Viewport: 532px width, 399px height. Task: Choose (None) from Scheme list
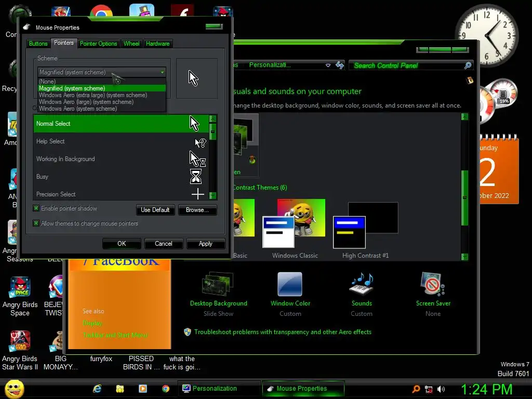pyautogui.click(x=101, y=82)
